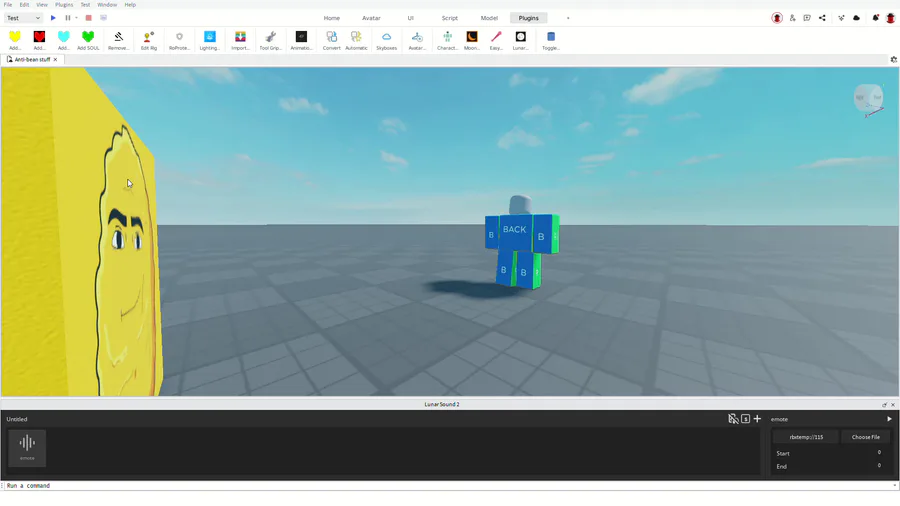900x506 pixels.
Task: Open the Import plugin
Action: pos(240,40)
